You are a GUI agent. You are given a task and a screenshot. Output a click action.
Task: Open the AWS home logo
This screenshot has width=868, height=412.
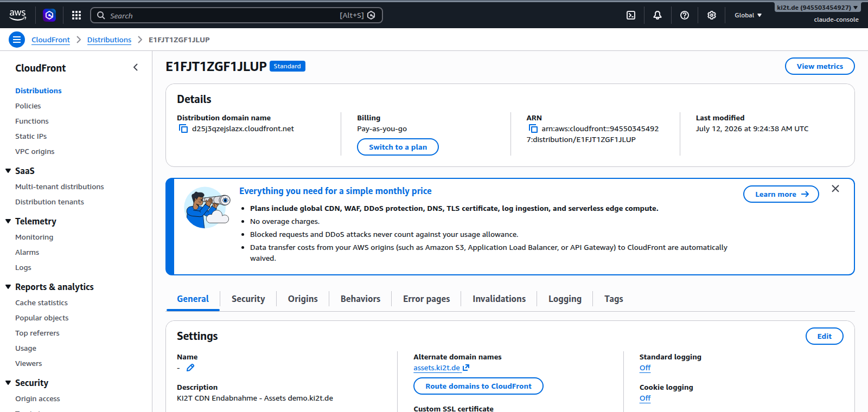pos(17,15)
